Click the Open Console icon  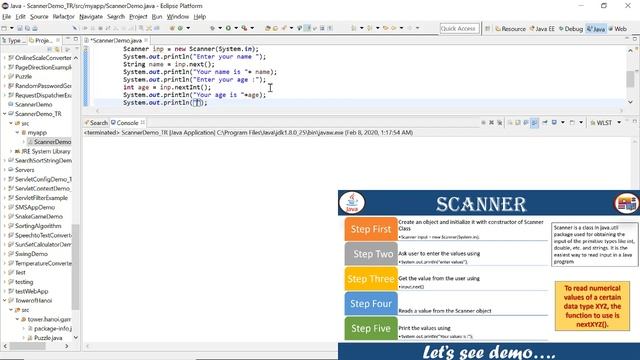click(x=572, y=122)
